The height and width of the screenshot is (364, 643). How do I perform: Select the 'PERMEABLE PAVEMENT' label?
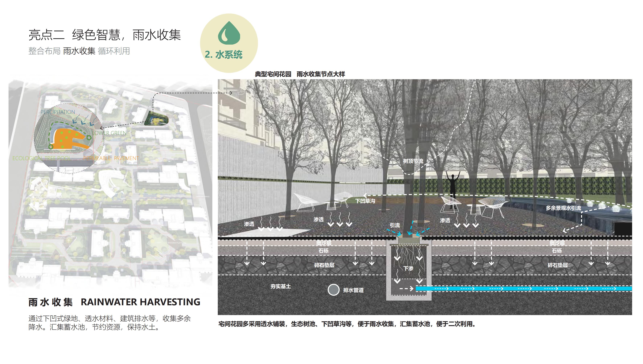(x=111, y=158)
